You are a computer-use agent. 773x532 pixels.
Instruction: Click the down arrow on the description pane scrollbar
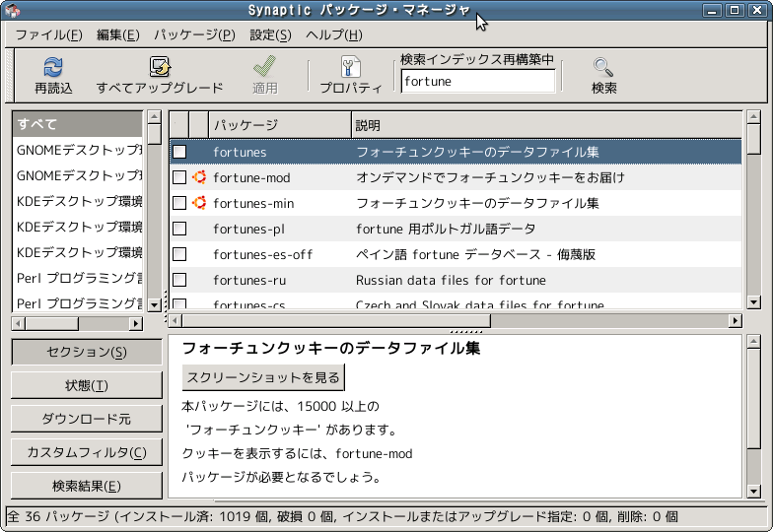pos(753,491)
